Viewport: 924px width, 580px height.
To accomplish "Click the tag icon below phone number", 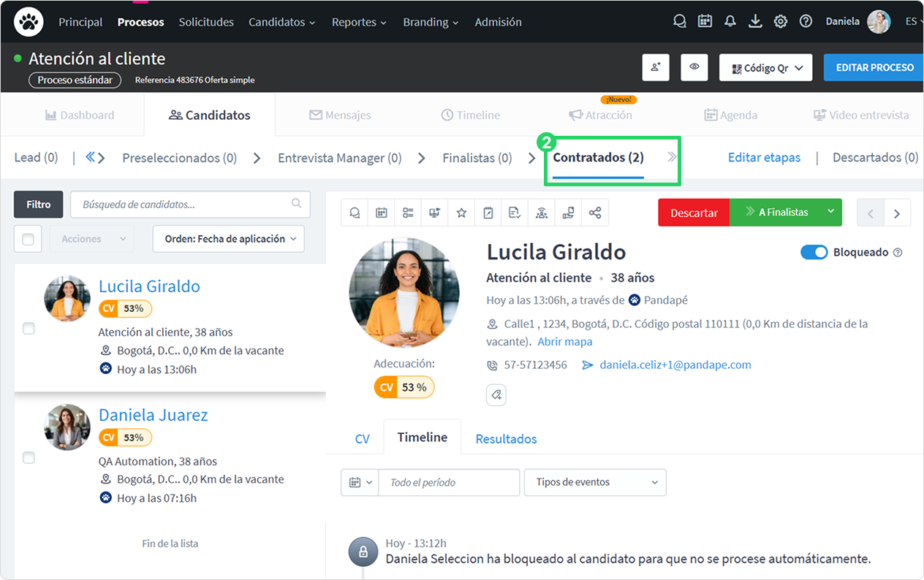I will pyautogui.click(x=496, y=394).
